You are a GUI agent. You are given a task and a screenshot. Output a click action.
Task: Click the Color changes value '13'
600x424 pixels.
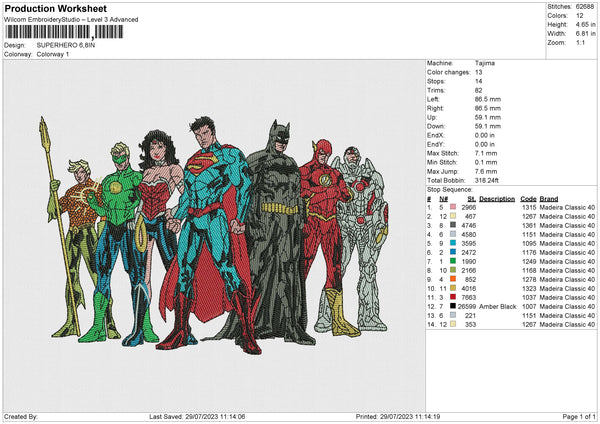[479, 72]
